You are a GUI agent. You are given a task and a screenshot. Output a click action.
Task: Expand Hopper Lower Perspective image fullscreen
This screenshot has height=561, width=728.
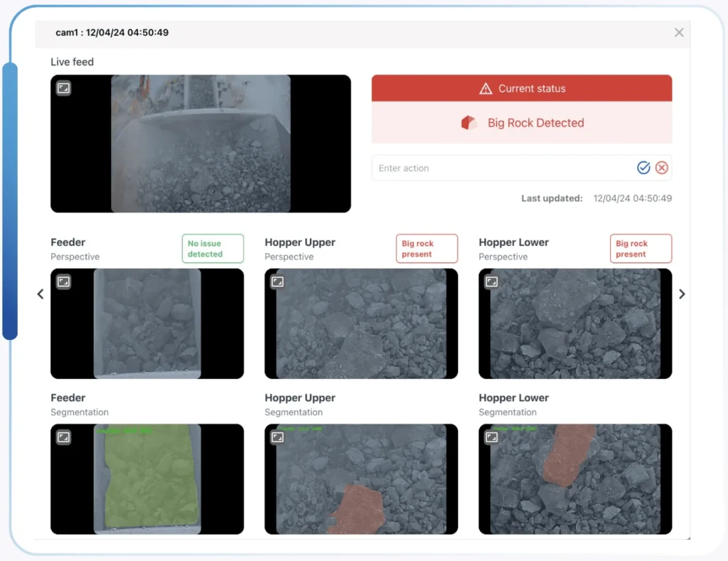(491, 282)
